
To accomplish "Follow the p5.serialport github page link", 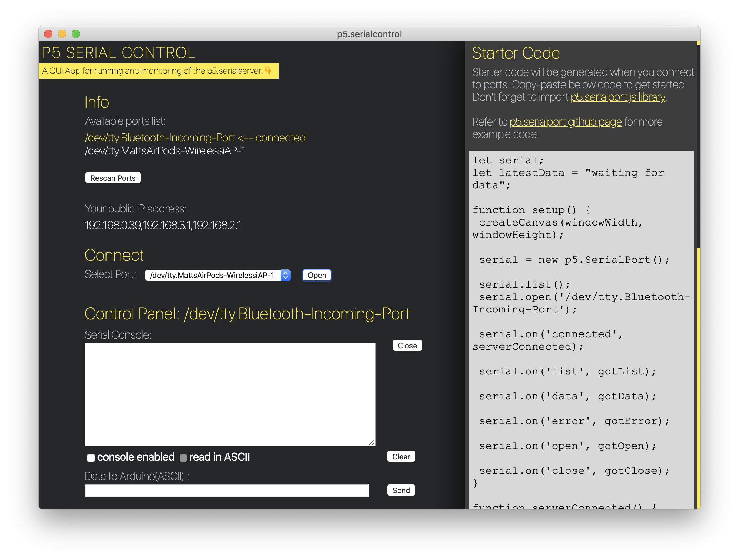I will (x=565, y=122).
